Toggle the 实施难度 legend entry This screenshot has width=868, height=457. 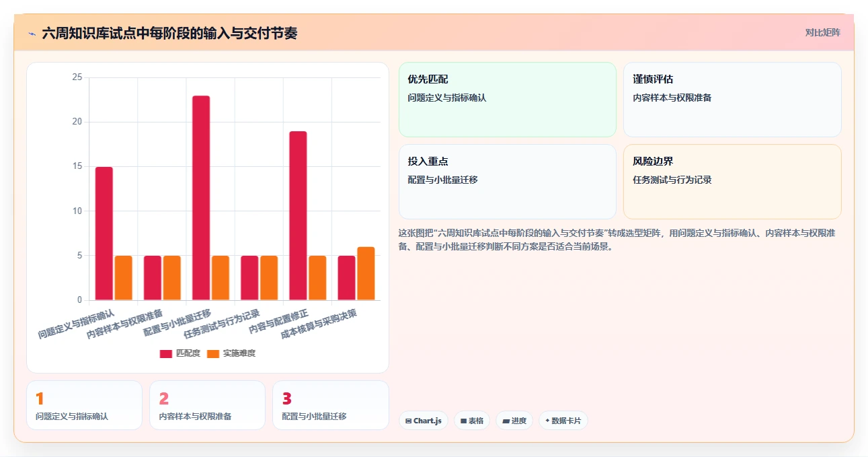pos(231,353)
